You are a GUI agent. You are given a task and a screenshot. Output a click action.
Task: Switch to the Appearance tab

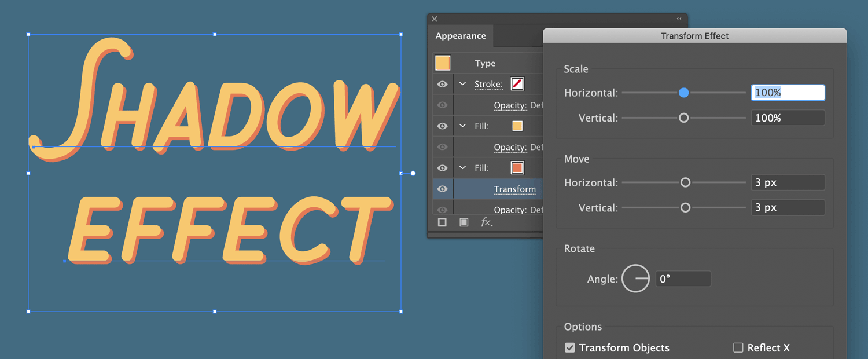[460, 36]
